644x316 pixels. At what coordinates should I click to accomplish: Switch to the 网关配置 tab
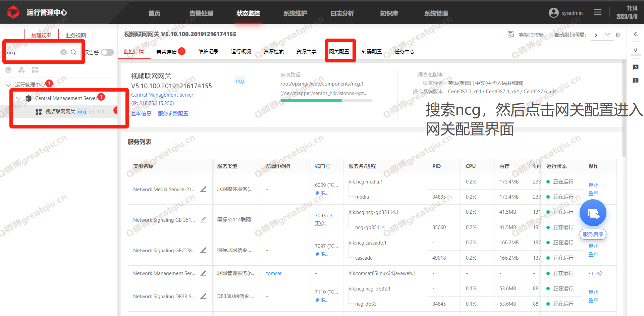(340, 51)
